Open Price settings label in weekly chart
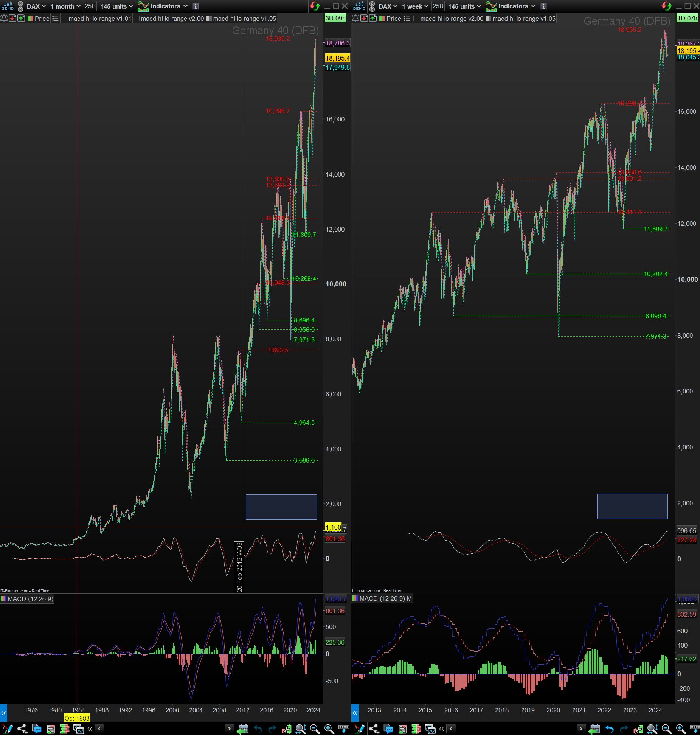 [x=390, y=19]
